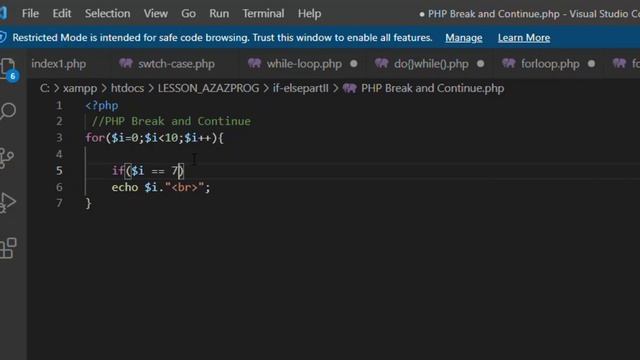Viewport: 640px width, 360px height.
Task: Click the window title PHP Break and Continue.php
Action: pos(493,14)
